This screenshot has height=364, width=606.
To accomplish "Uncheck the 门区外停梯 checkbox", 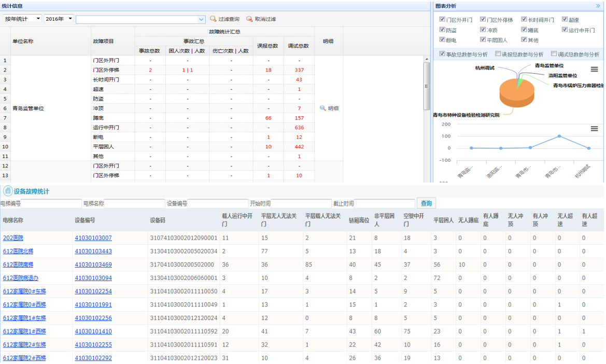I will coord(483,19).
